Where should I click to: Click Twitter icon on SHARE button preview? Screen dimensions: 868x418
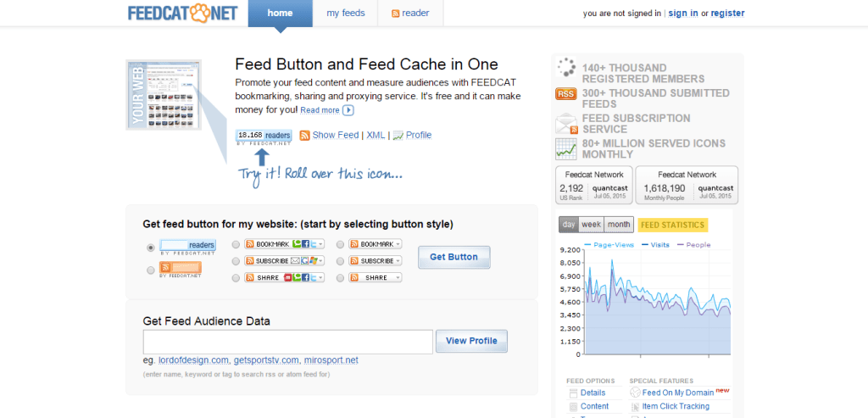[x=314, y=278]
